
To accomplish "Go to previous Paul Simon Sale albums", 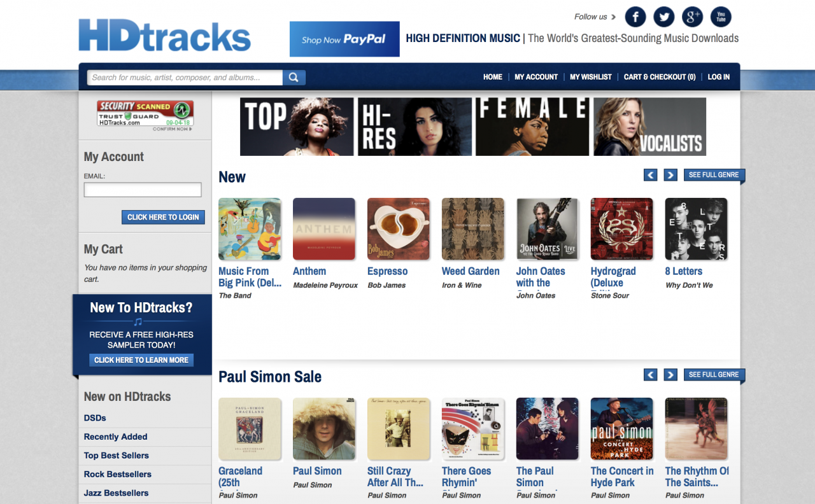I will coord(650,374).
